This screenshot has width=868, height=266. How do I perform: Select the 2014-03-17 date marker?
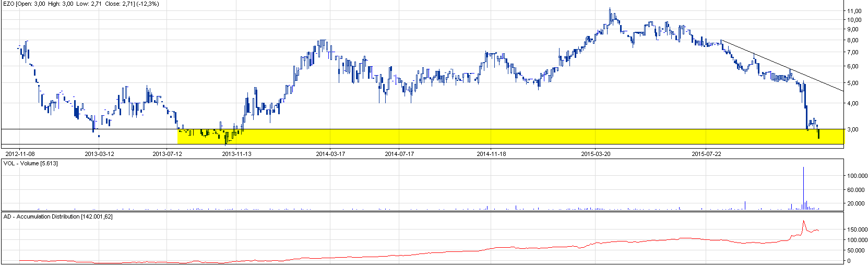[330, 154]
